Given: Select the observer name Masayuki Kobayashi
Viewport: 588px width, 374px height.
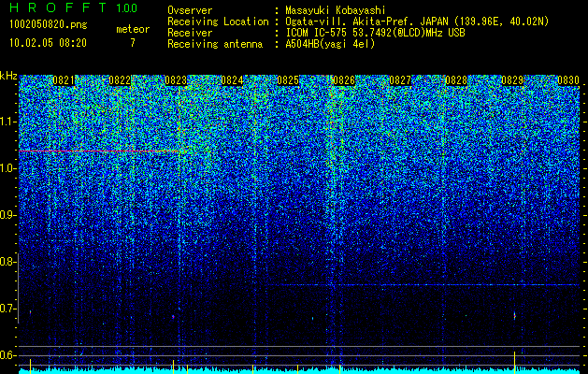Looking at the screenshot, I should pyautogui.click(x=336, y=10).
